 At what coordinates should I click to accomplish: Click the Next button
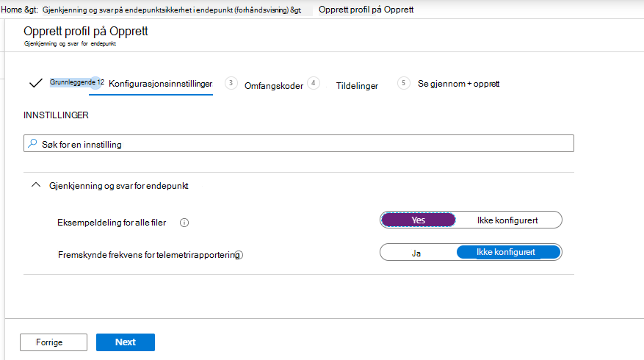[126, 342]
